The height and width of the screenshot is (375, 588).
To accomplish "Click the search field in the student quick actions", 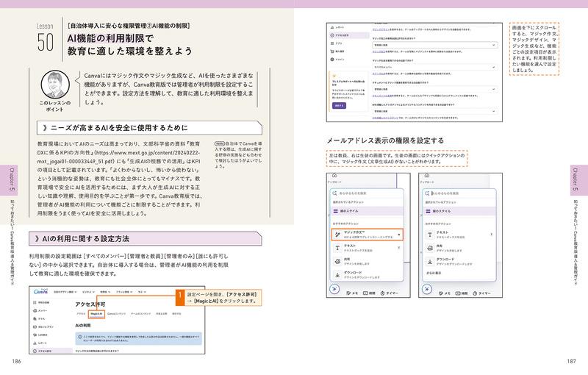I will click(459, 193).
